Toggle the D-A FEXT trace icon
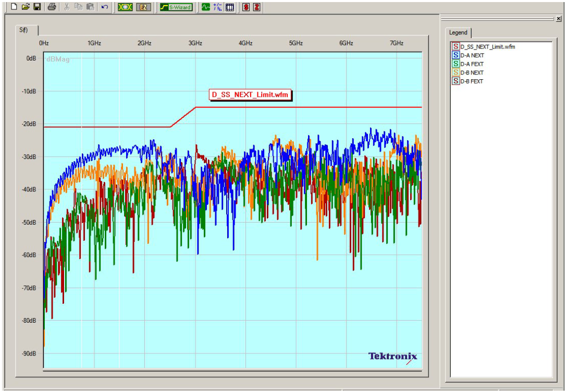This screenshot has width=566, height=392. [x=456, y=64]
